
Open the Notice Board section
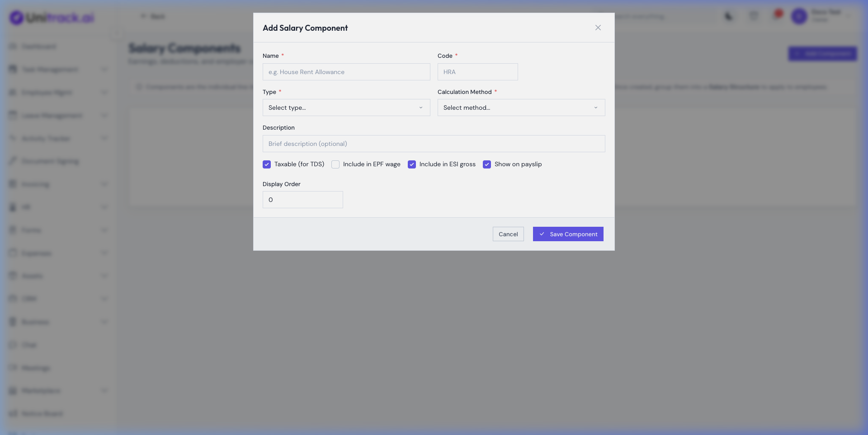41,413
